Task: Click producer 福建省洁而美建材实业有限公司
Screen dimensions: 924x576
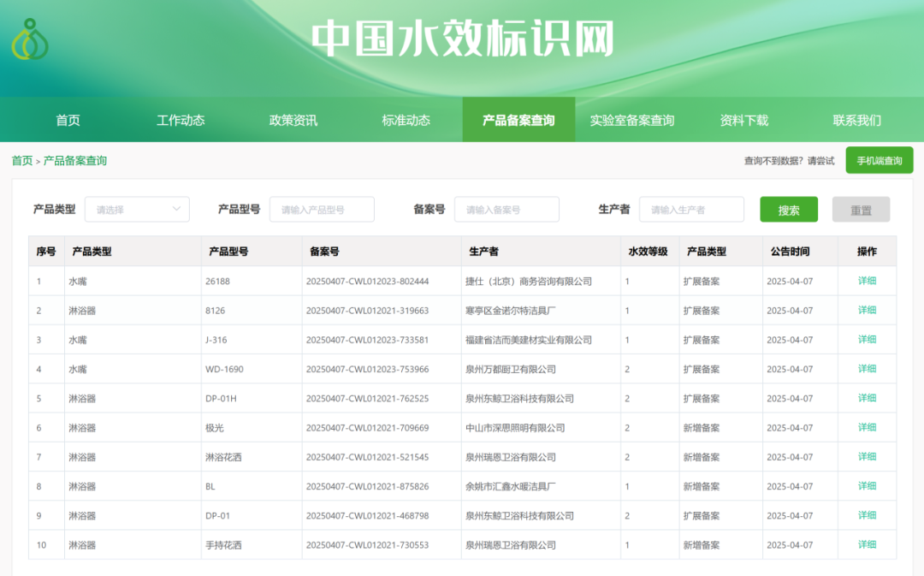Action: tap(529, 340)
